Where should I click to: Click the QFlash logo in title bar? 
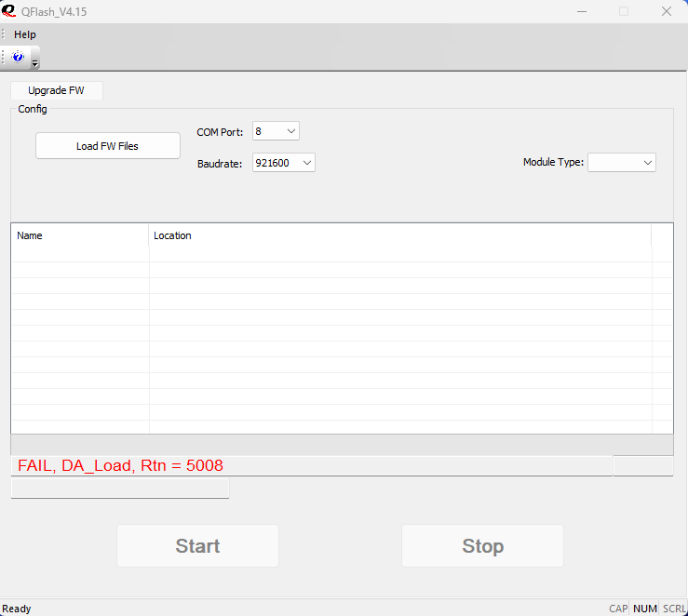tap(9, 11)
